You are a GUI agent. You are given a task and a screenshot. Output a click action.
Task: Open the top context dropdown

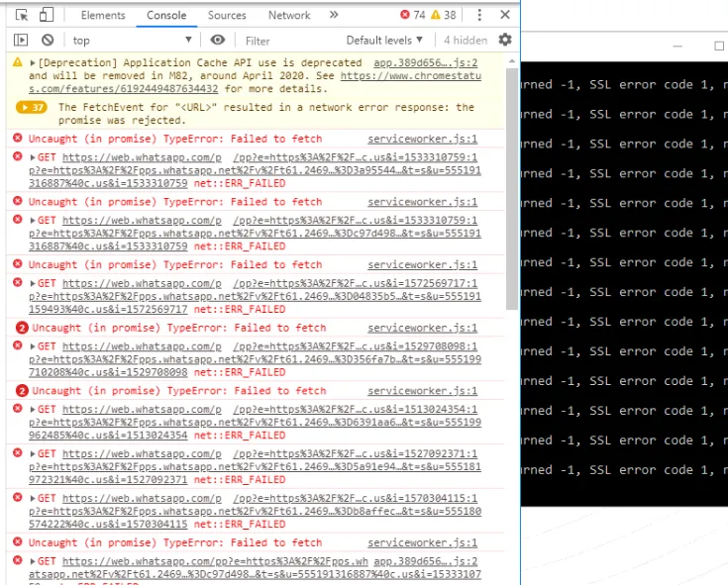tap(132, 41)
